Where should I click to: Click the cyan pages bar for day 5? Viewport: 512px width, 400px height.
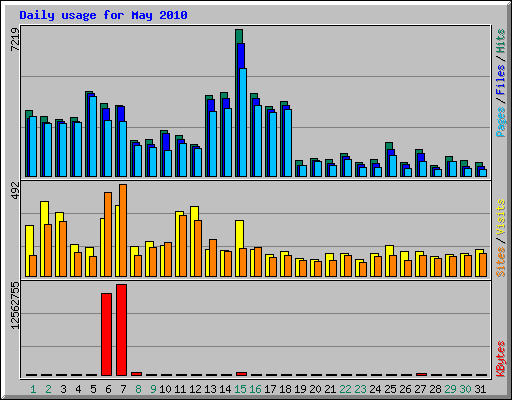(x=93, y=136)
